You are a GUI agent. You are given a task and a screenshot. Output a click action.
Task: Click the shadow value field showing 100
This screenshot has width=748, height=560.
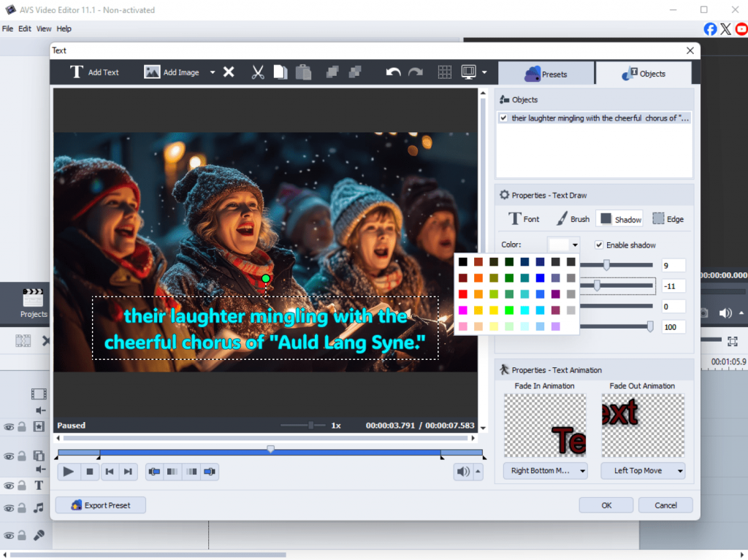point(673,327)
